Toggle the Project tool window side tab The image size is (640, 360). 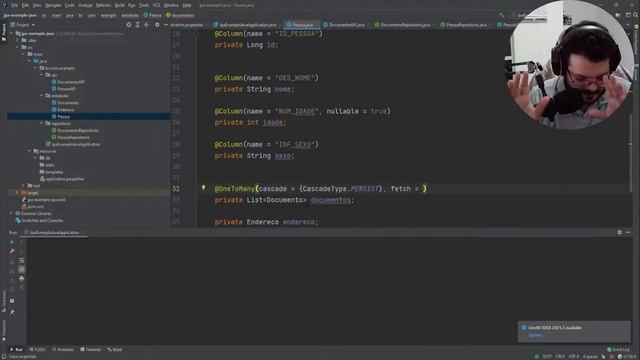4,32
